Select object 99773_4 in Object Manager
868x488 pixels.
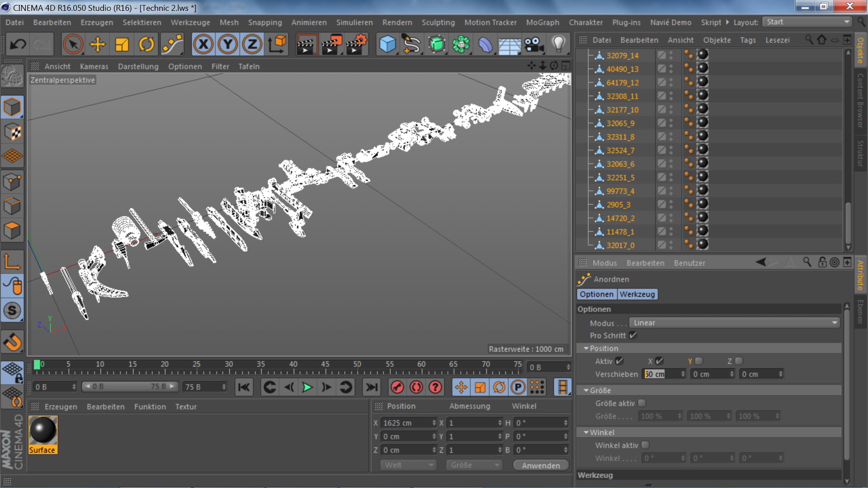[620, 191]
